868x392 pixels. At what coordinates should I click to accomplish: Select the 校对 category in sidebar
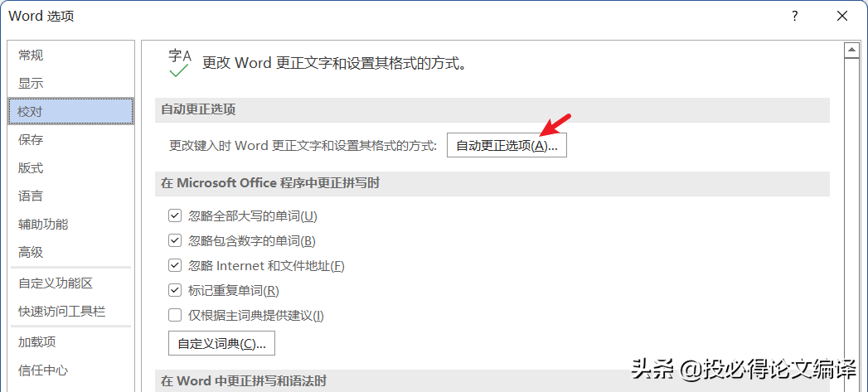(x=70, y=112)
